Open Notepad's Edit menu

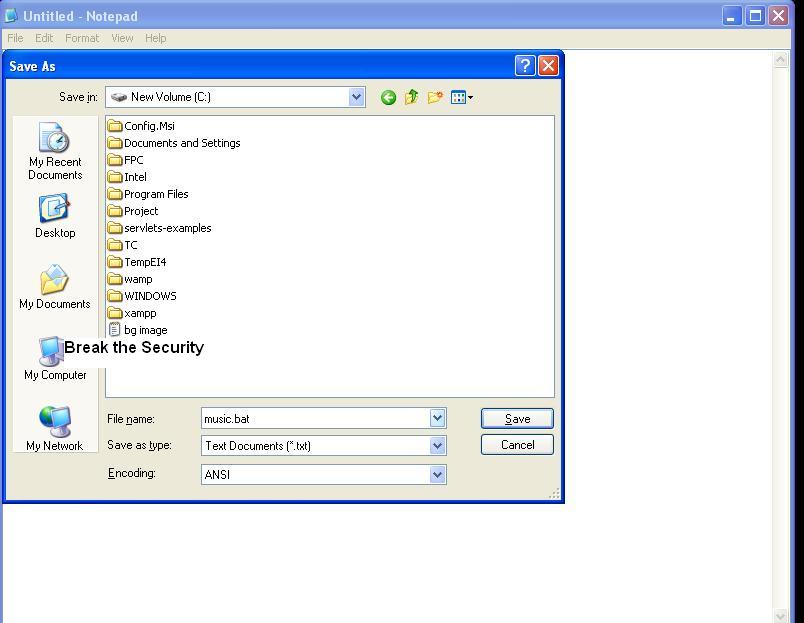pyautogui.click(x=44, y=38)
